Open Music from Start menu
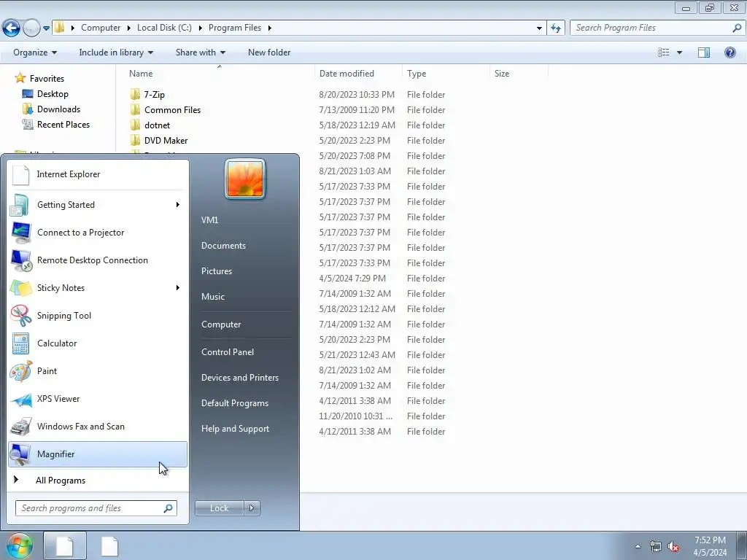Screen dimensions: 747x560 pos(213,297)
